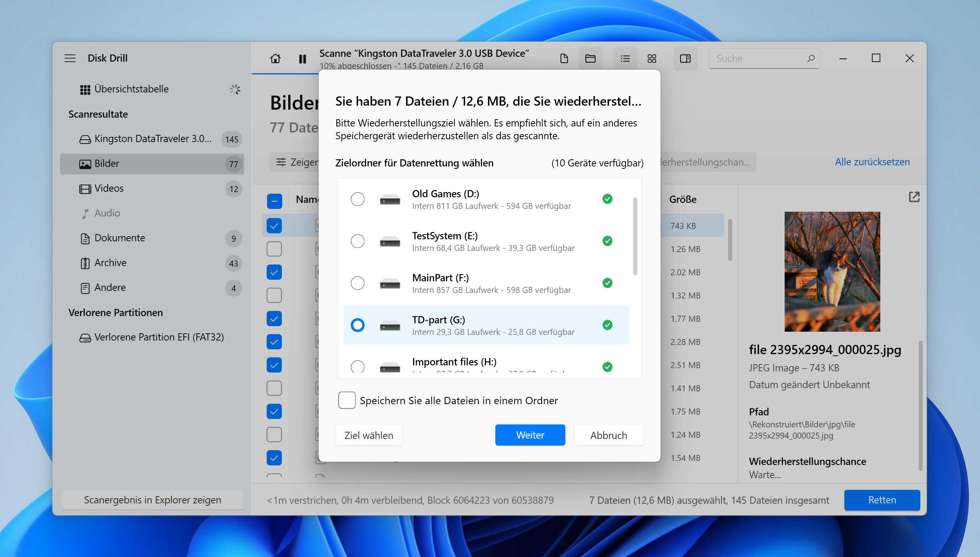Click green checkmark for Important files (H:)

[x=607, y=367]
